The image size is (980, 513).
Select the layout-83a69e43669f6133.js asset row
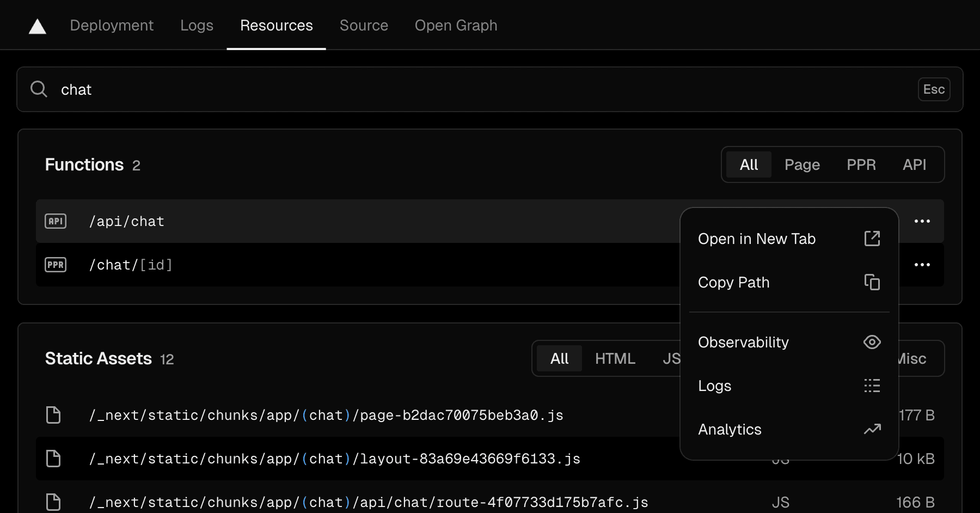tap(334, 459)
